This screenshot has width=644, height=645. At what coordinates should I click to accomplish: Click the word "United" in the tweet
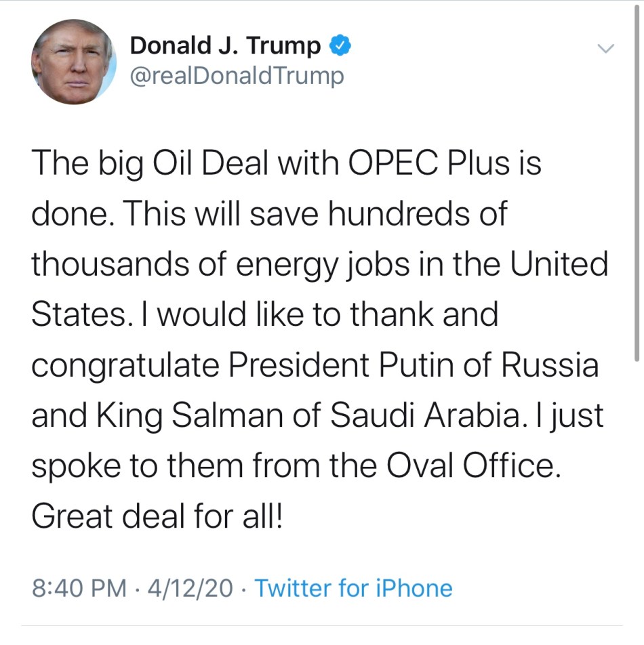(559, 264)
